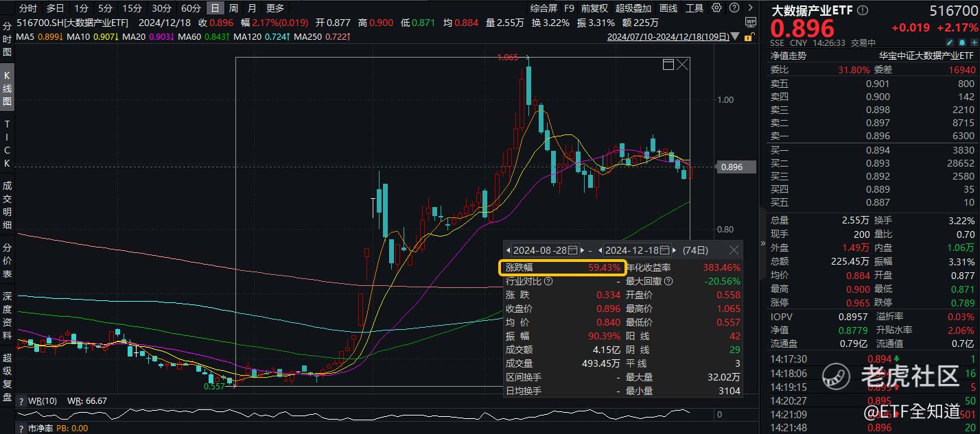Switch to 分时 period tab
This screenshot has height=434, width=980.
[x=27, y=8]
